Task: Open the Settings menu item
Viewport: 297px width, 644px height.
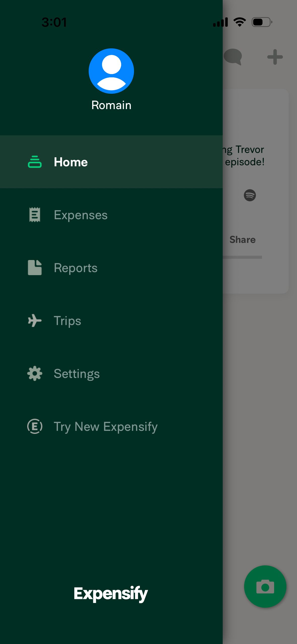Action: [111, 374]
